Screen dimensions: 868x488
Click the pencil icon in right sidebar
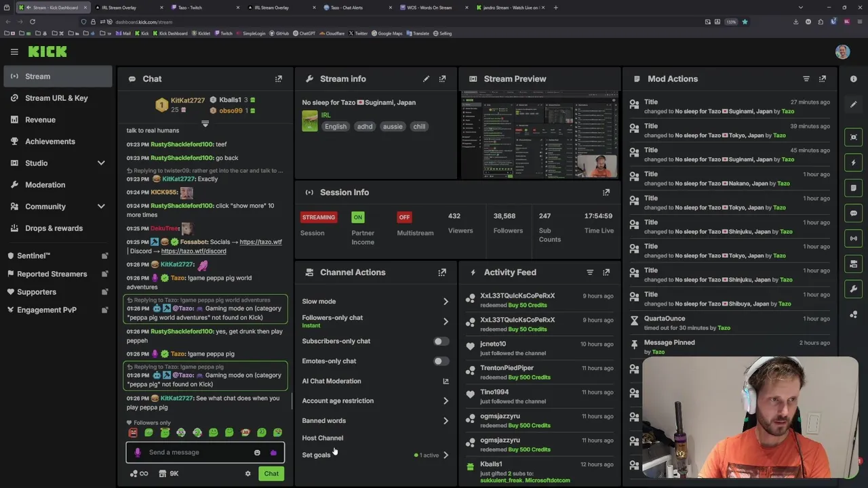tap(854, 104)
